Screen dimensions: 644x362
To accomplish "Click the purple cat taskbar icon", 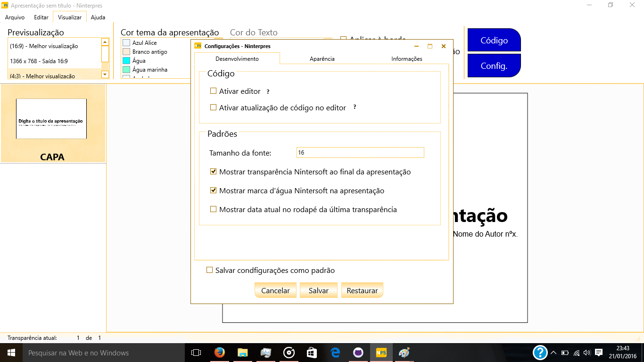I will tap(358, 353).
